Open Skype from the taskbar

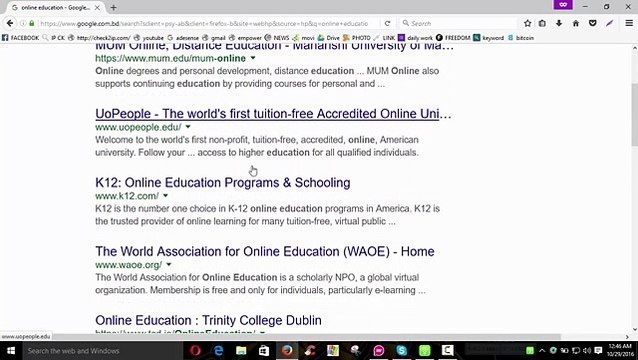[402, 350]
